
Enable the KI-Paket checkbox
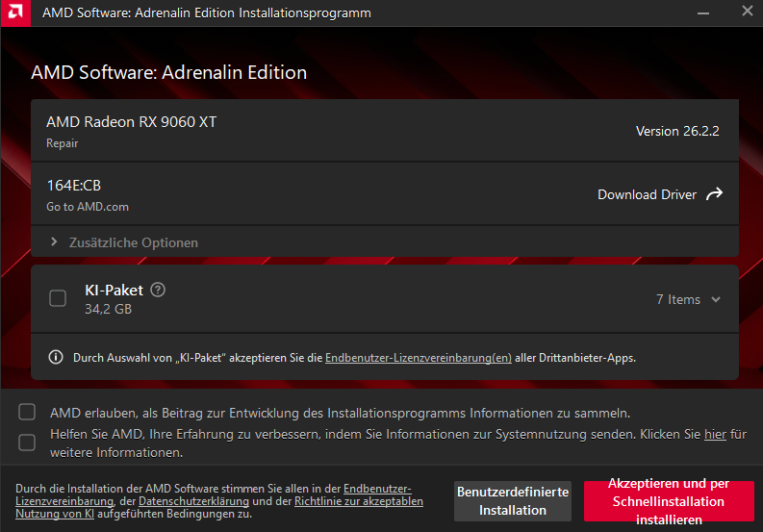click(x=58, y=298)
